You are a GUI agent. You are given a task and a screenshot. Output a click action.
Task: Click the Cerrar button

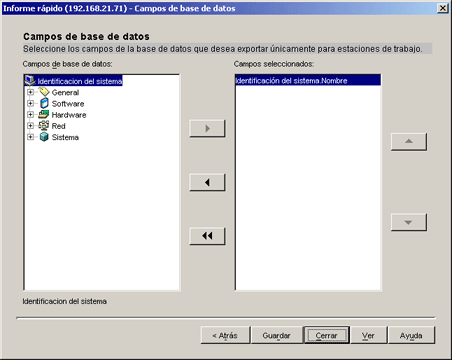[326, 335]
